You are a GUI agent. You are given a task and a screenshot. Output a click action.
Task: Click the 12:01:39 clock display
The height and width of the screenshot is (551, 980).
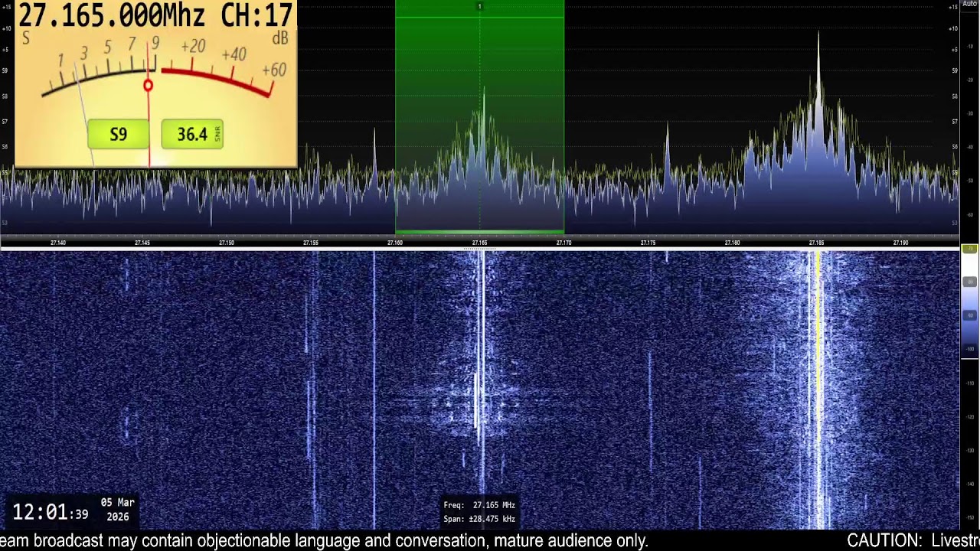[x=50, y=513]
